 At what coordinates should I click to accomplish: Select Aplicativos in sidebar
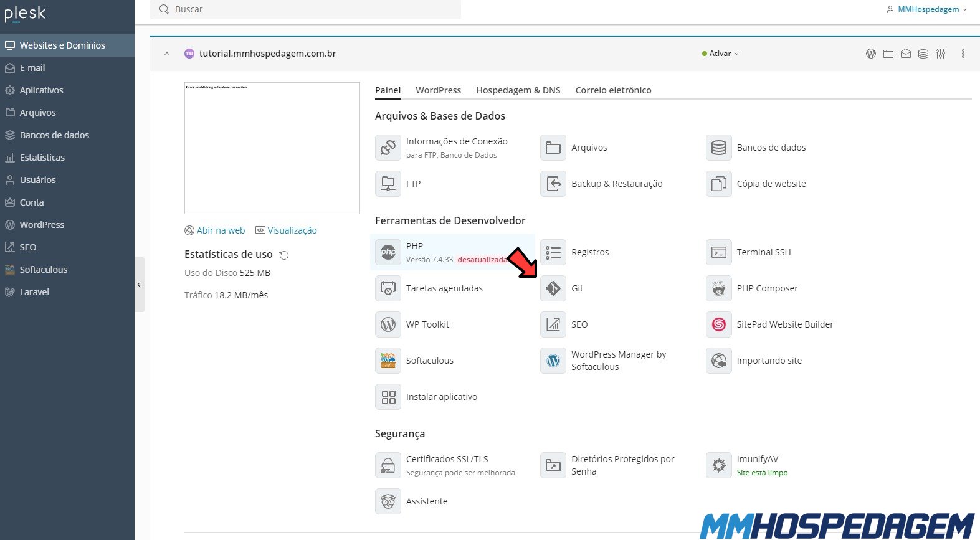pyautogui.click(x=67, y=90)
